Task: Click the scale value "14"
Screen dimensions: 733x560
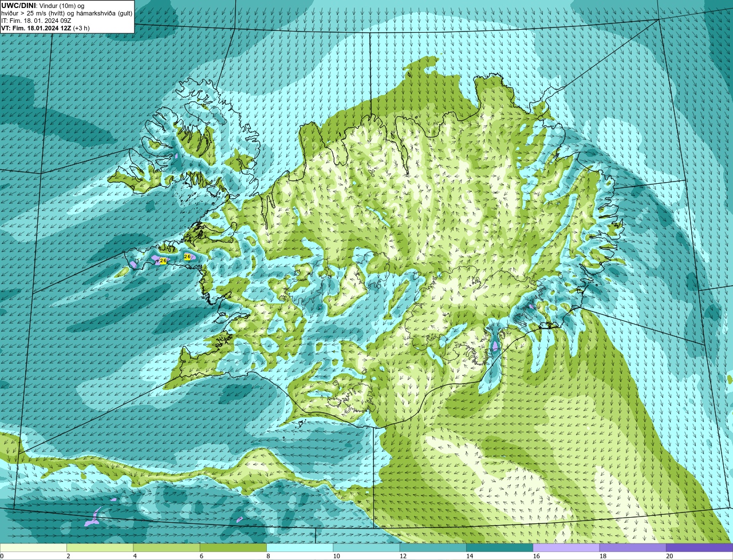Action: 470,556
